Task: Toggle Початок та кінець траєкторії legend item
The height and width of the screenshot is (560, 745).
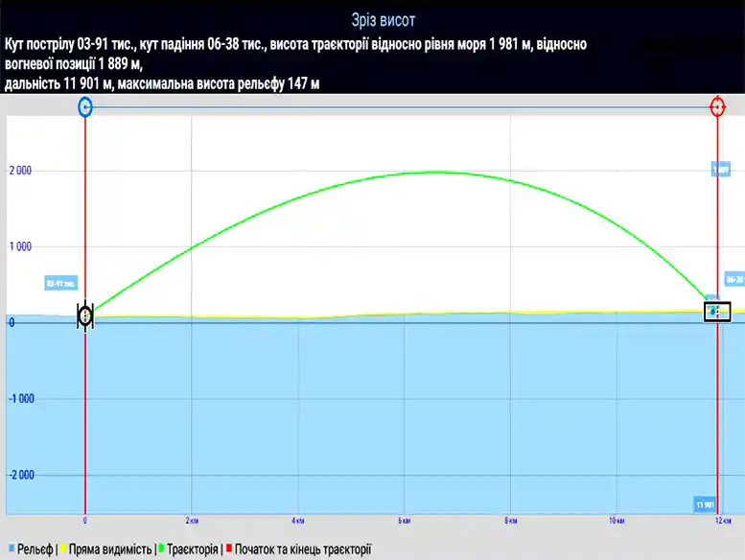Action: coord(302,550)
